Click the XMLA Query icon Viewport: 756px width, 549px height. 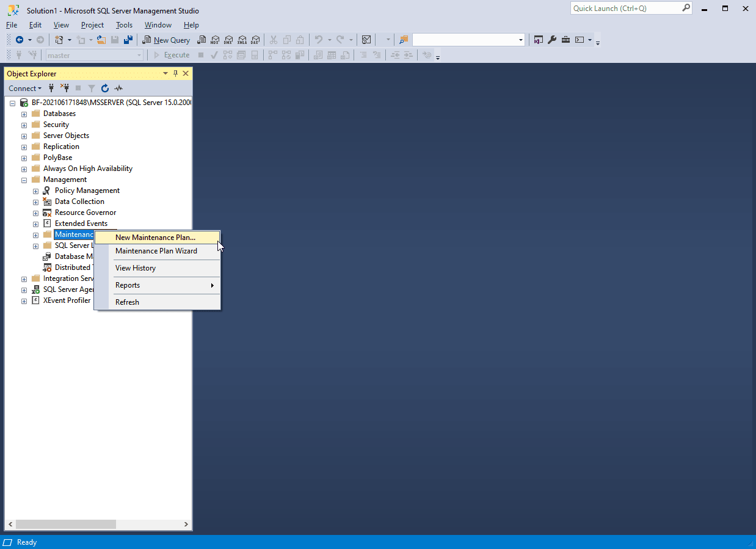(242, 40)
